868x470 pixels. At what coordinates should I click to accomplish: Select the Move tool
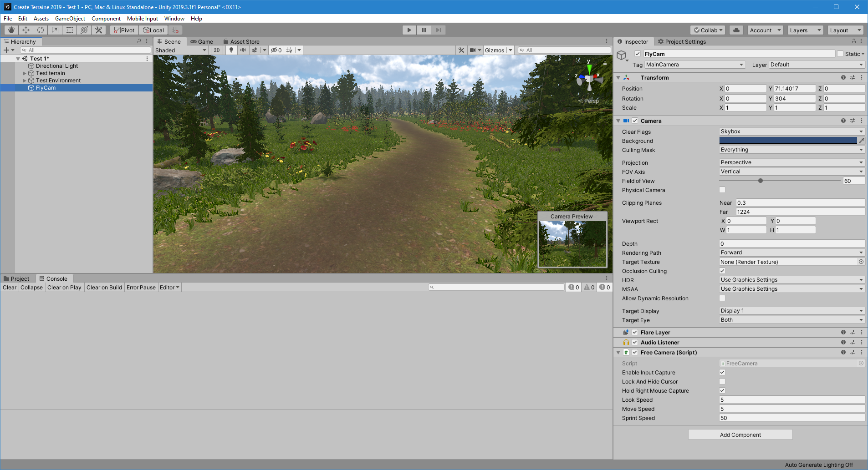[26, 30]
